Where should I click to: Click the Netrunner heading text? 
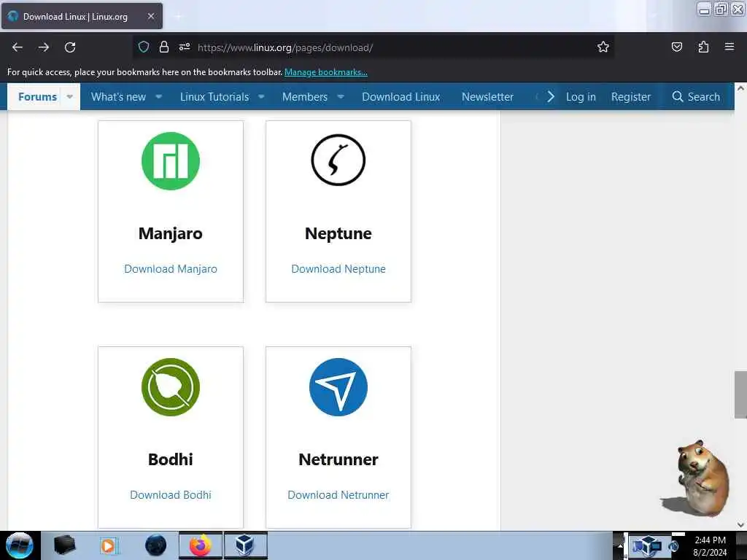click(x=338, y=459)
